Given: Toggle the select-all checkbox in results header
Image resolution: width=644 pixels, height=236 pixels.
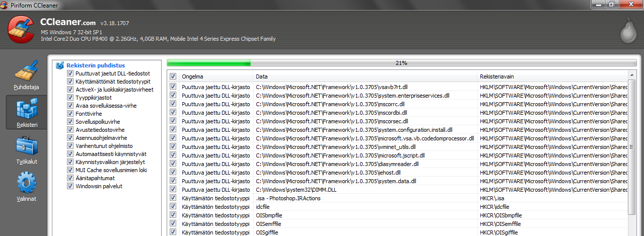Looking at the screenshot, I should coord(173,76).
